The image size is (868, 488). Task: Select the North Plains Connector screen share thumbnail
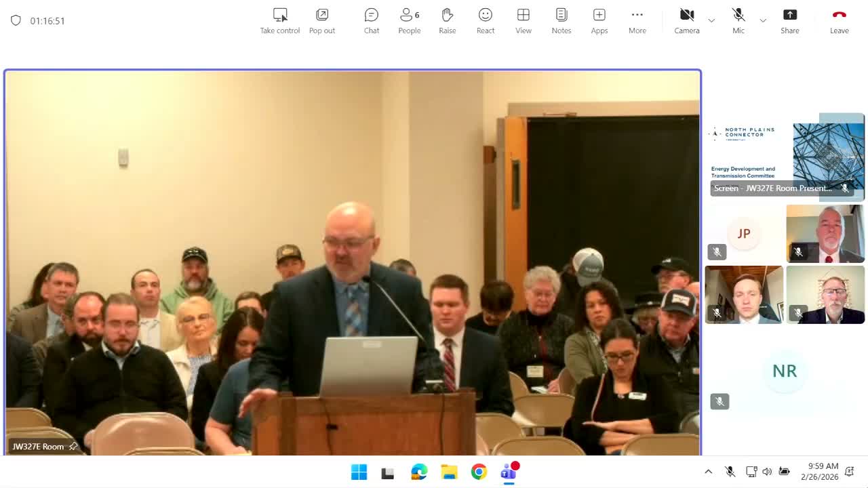click(x=786, y=157)
